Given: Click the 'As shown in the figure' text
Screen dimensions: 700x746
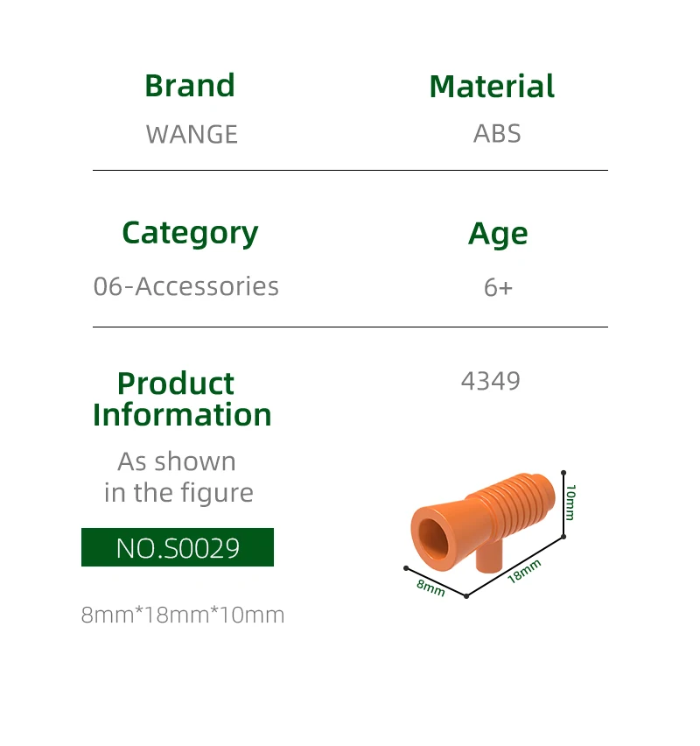Looking at the screenshot, I should coord(178,477).
